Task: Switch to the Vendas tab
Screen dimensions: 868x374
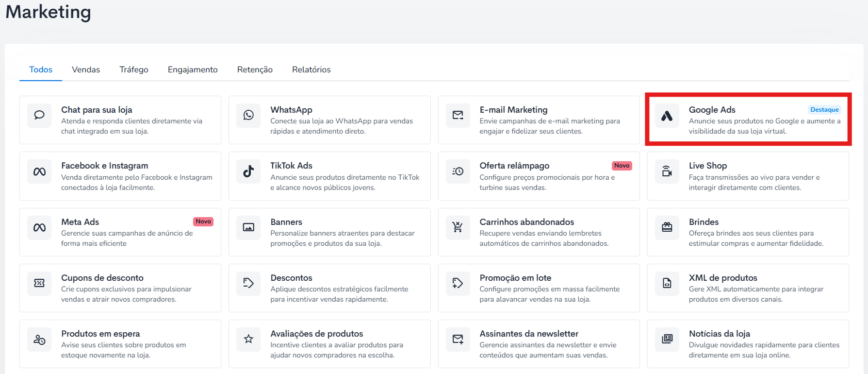Action: tap(86, 69)
